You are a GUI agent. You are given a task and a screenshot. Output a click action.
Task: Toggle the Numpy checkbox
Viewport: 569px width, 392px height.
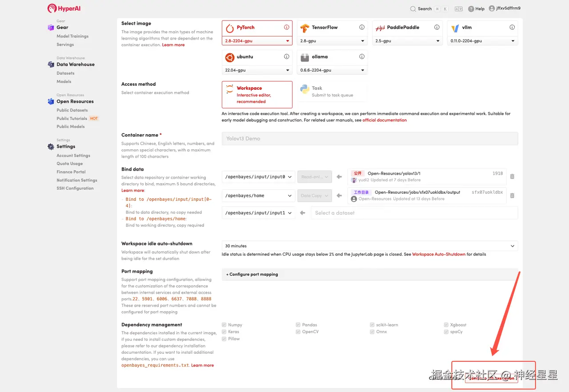point(224,325)
